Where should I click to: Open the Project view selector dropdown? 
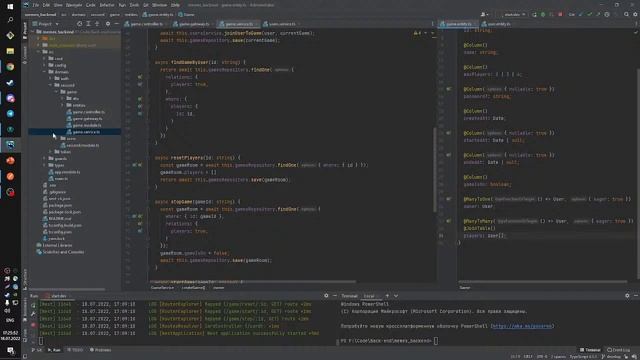46,24
